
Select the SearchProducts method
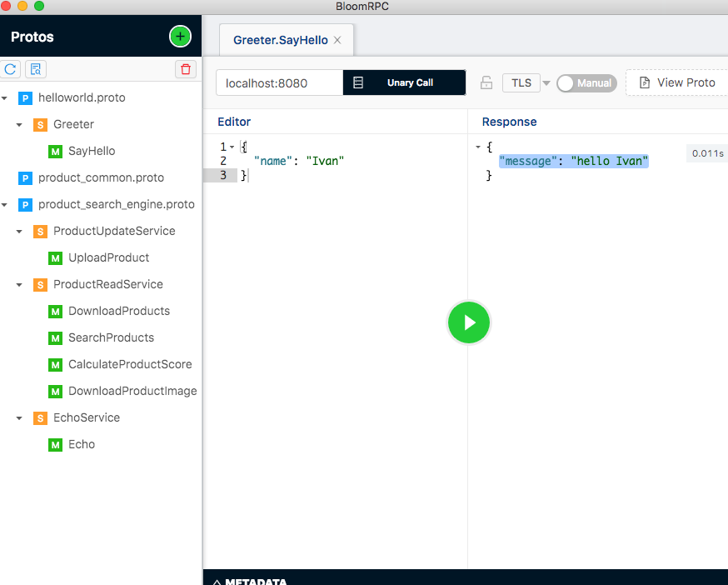pos(111,337)
